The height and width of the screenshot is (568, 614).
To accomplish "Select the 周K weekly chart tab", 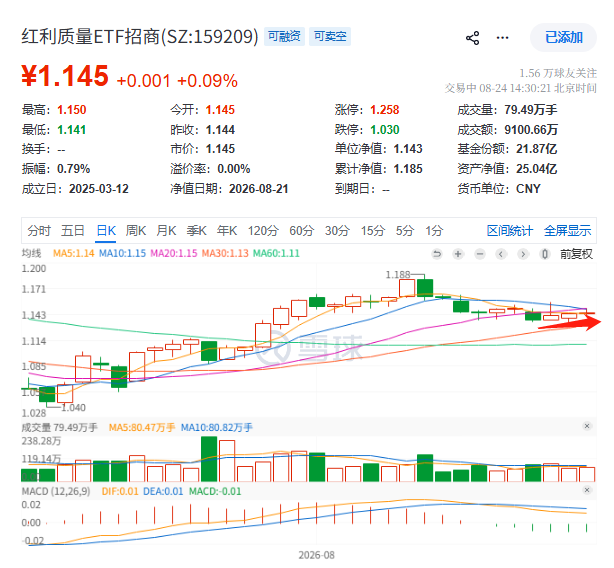I will click(135, 231).
